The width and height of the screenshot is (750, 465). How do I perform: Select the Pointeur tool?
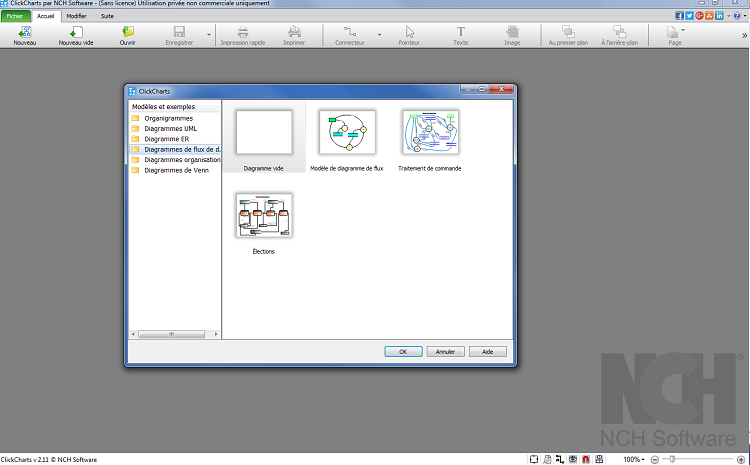(x=409, y=32)
